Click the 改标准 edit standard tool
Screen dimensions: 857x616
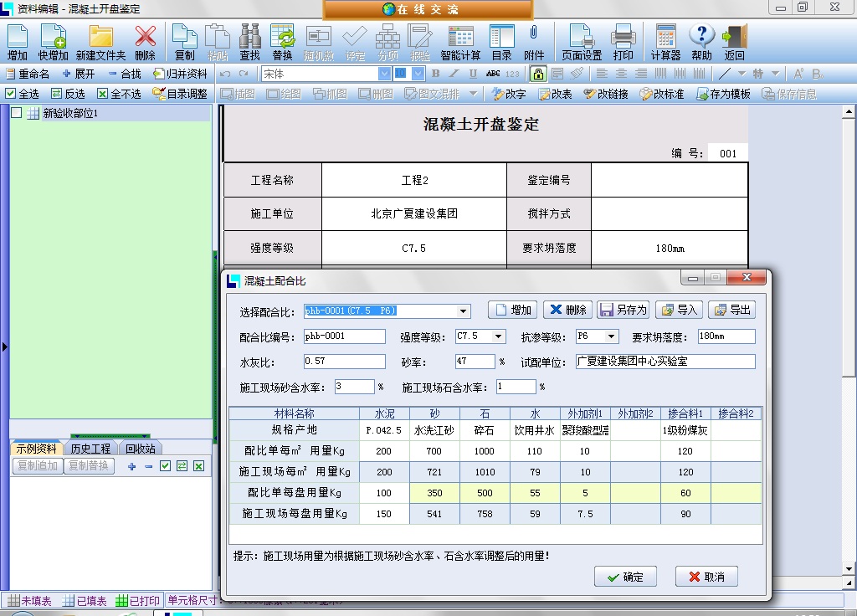662,94
